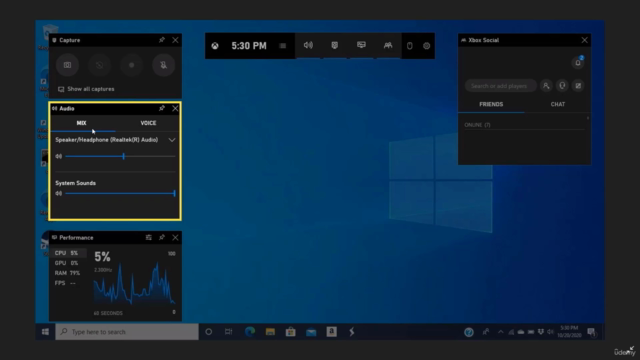Pin the Audio widget

pos(162,108)
